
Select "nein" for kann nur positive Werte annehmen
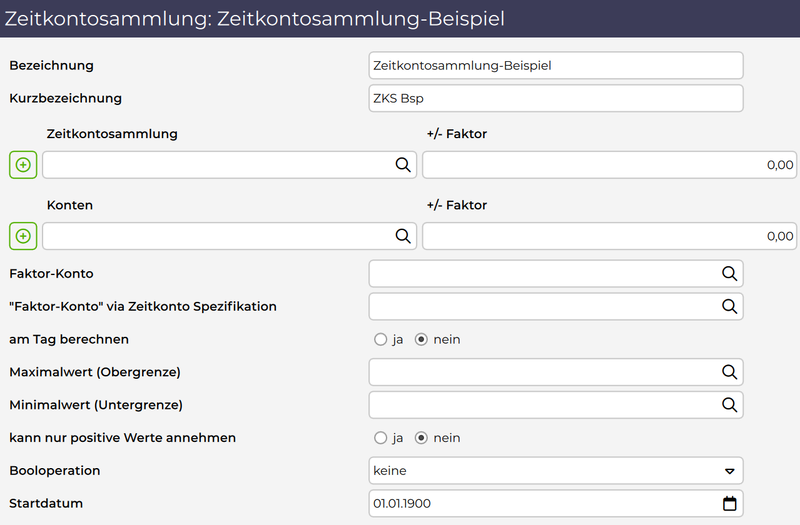click(421, 438)
